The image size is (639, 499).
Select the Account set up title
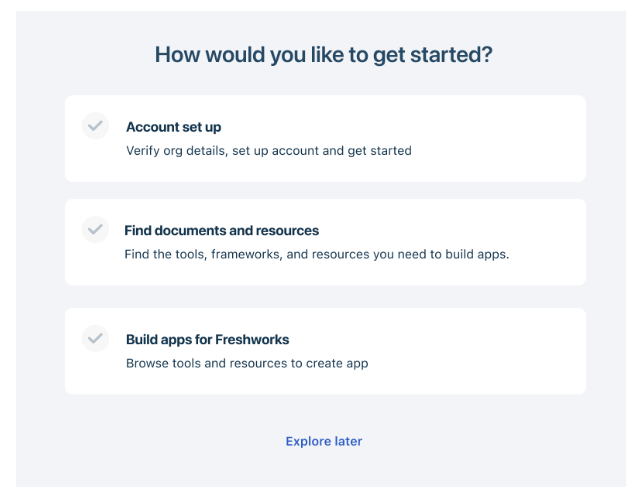[x=174, y=127]
